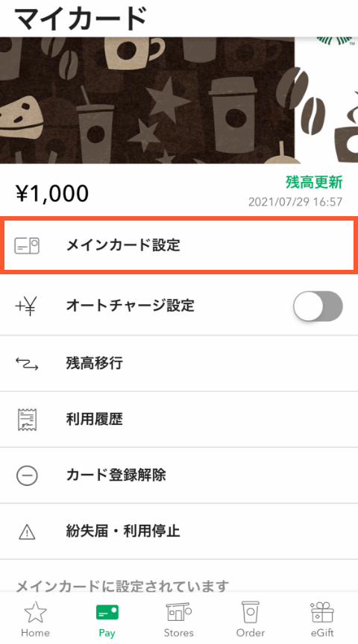
Task: Tap the balance transfer arrows icon
Action: pos(27,363)
